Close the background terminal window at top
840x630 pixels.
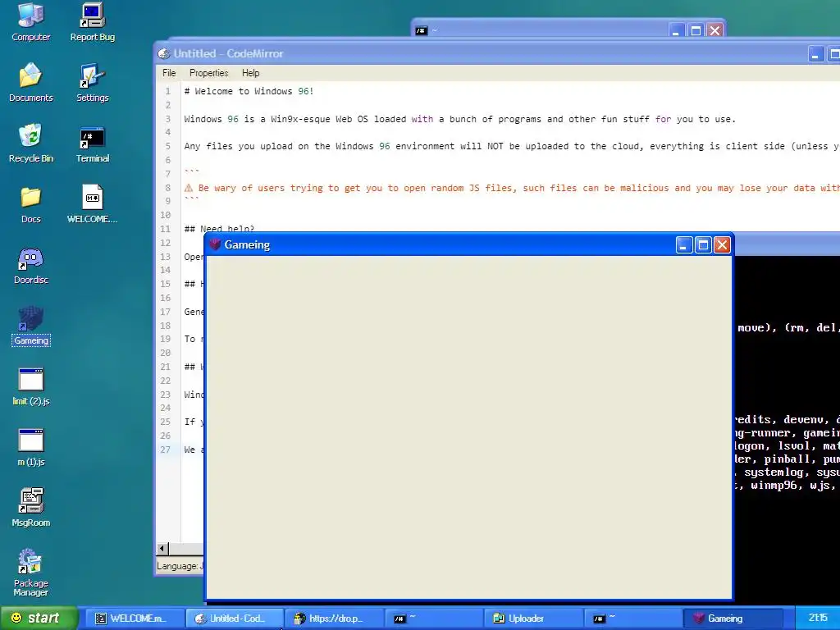[714, 30]
